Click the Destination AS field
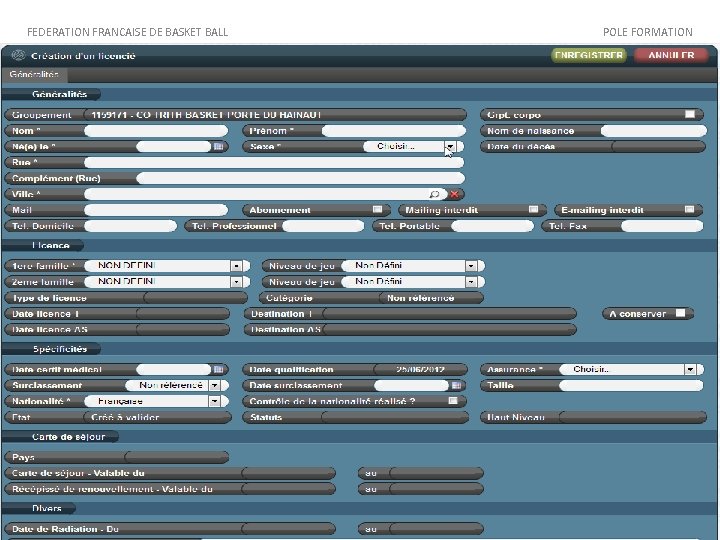The height and width of the screenshot is (540, 720). tap(450, 330)
